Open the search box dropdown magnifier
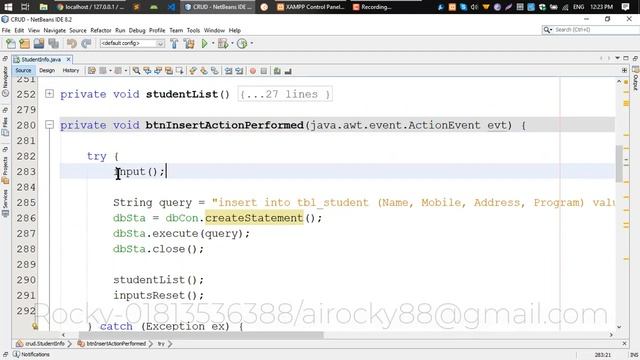640x360 pixels. coord(547,30)
